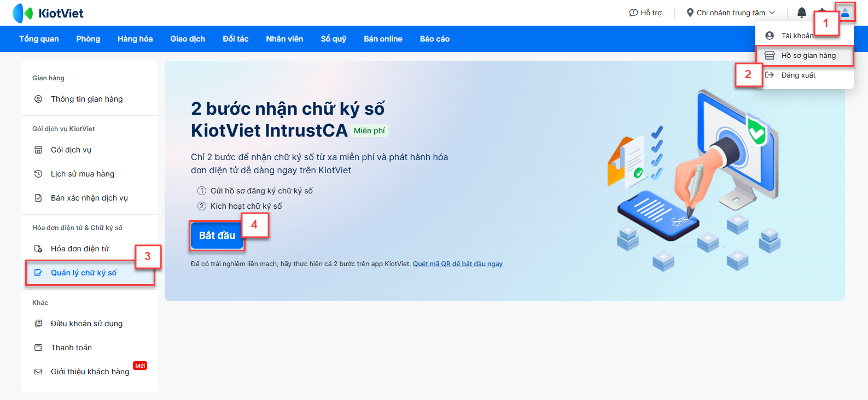868x400 pixels.
Task: Click the Thông tin gian hàng icon
Action: 38,99
